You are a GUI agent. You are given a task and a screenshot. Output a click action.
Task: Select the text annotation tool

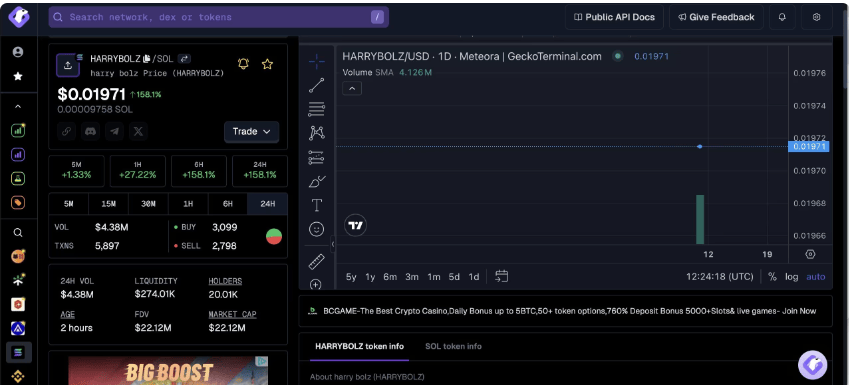click(317, 205)
